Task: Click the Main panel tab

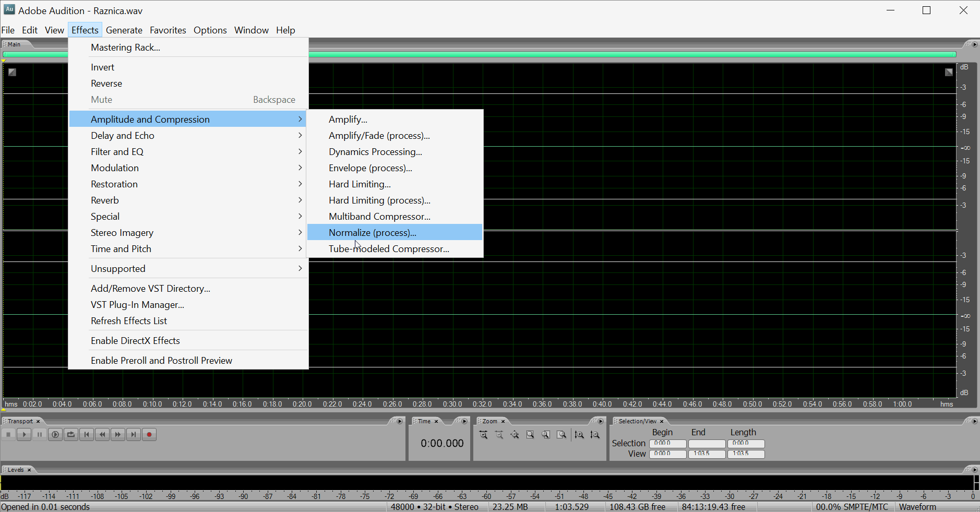Action: pos(14,44)
